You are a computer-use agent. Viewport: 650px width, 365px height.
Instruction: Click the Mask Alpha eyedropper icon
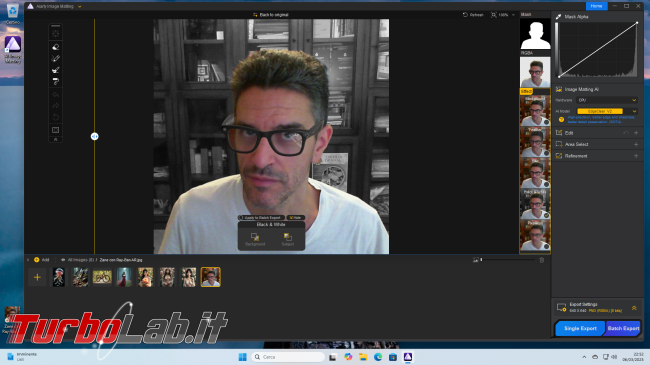[x=558, y=17]
